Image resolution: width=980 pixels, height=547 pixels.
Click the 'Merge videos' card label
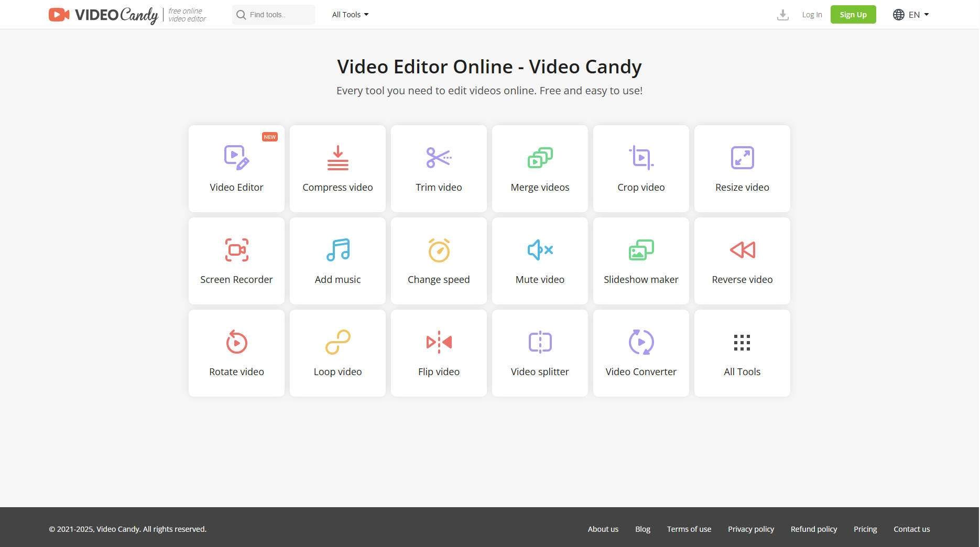tap(540, 188)
